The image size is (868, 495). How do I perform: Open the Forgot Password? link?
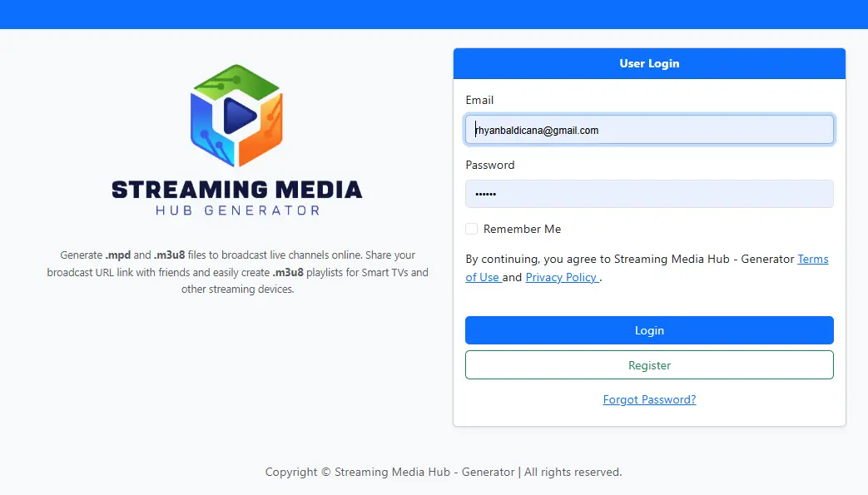(x=649, y=400)
